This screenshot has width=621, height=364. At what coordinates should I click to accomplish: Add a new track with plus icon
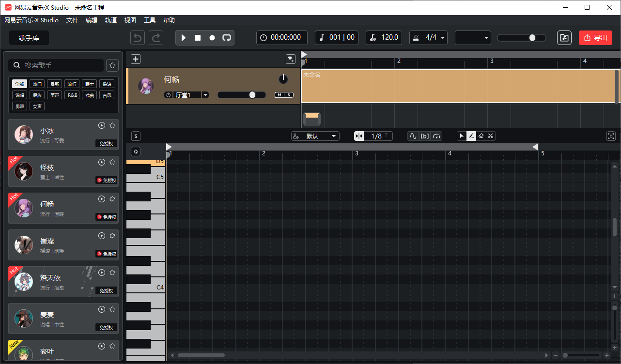[136, 59]
